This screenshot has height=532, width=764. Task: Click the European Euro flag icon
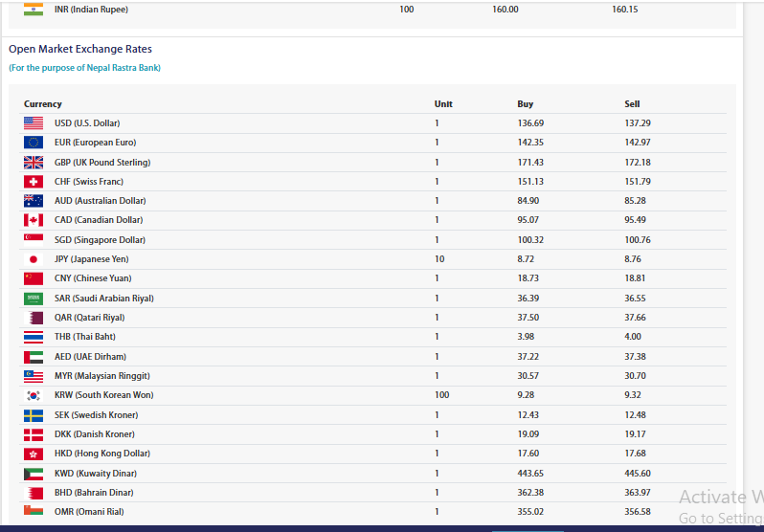point(34,143)
